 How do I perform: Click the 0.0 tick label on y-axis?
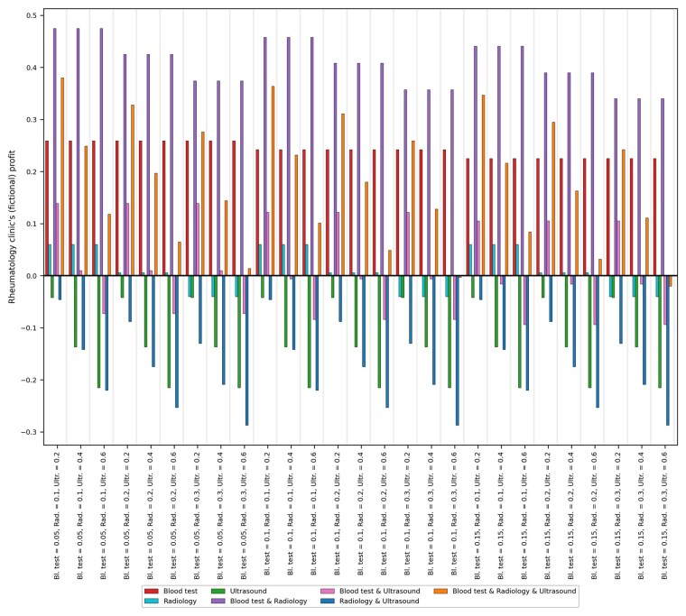29,276
